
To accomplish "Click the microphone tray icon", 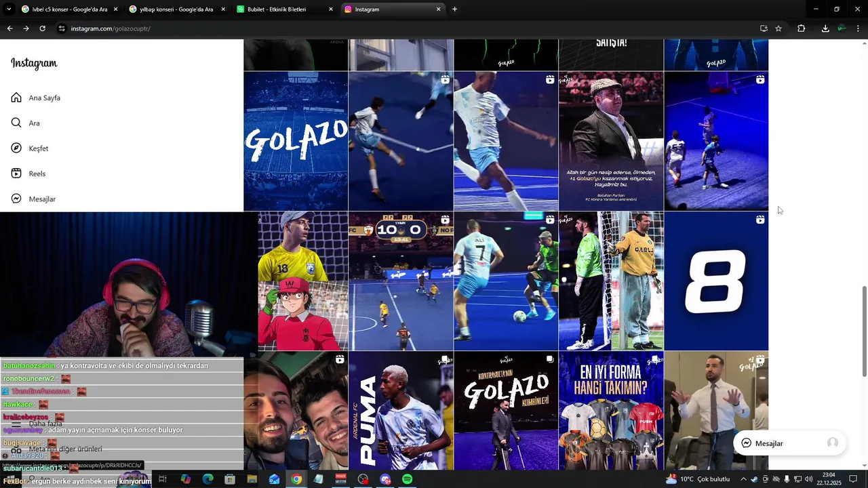I will click(x=787, y=479).
